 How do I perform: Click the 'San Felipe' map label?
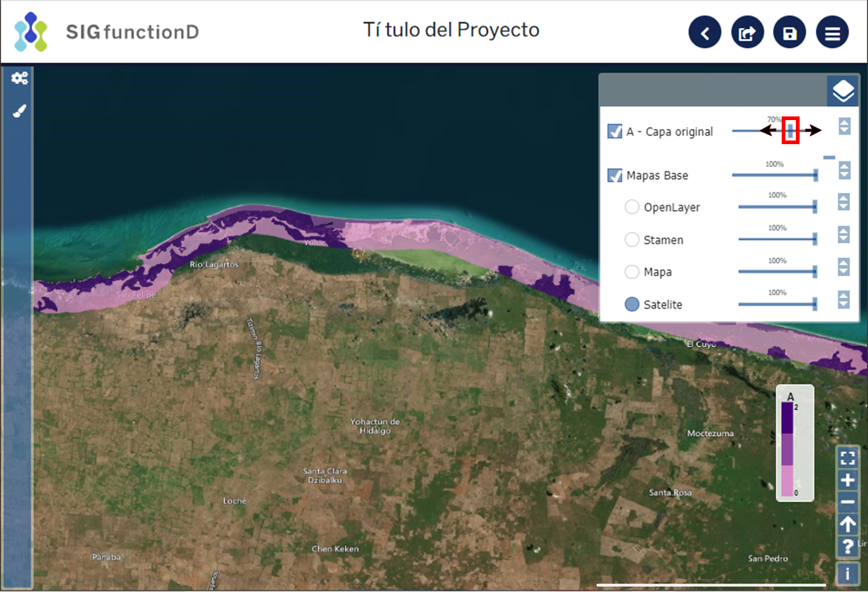pyautogui.click(x=136, y=295)
